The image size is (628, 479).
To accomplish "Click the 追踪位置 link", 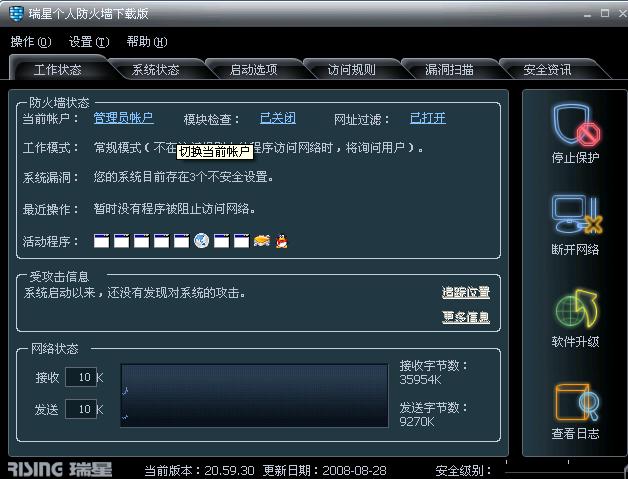I will click(x=466, y=292).
